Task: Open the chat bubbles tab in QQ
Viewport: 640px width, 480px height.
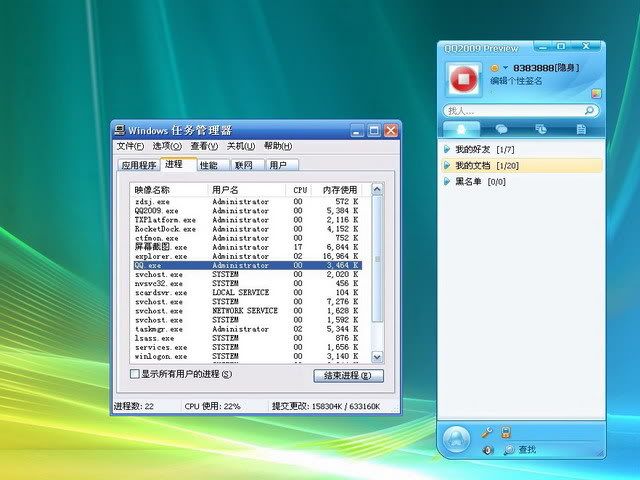Action: (501, 129)
